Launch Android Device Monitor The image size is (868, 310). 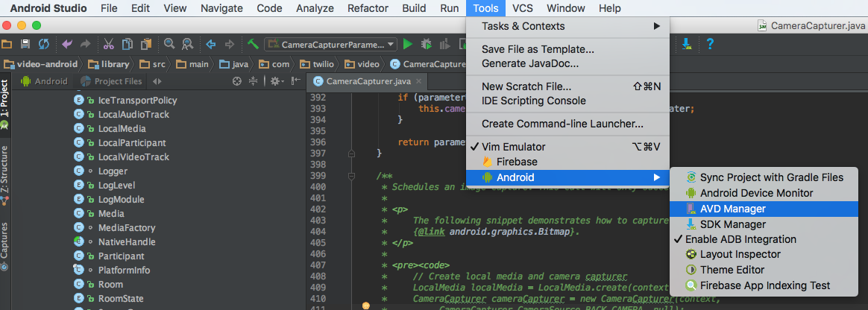tap(764, 193)
